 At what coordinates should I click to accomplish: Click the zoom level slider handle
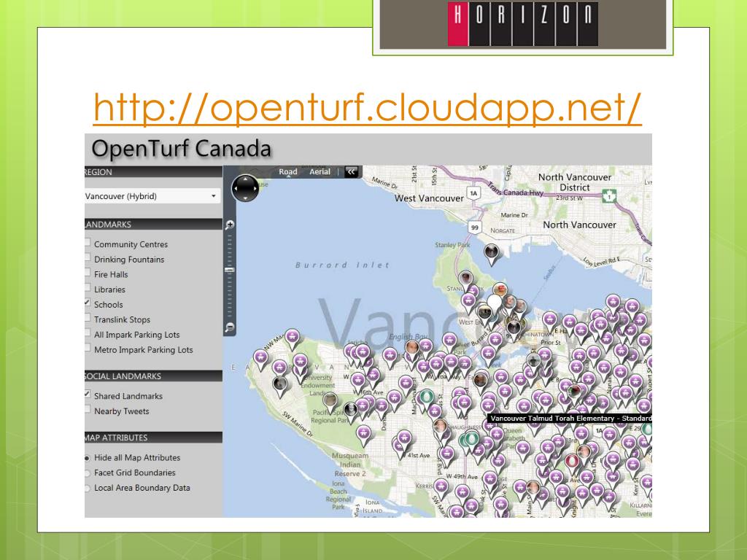(x=230, y=270)
